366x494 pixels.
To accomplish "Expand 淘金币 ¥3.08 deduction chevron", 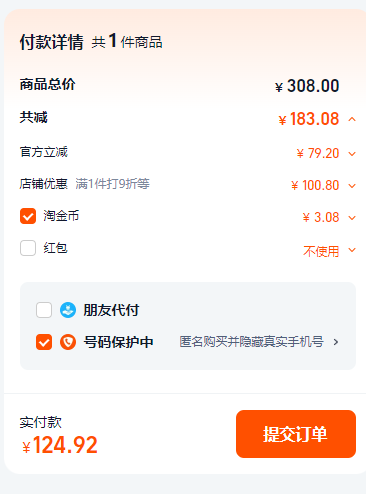I will [x=352, y=218].
